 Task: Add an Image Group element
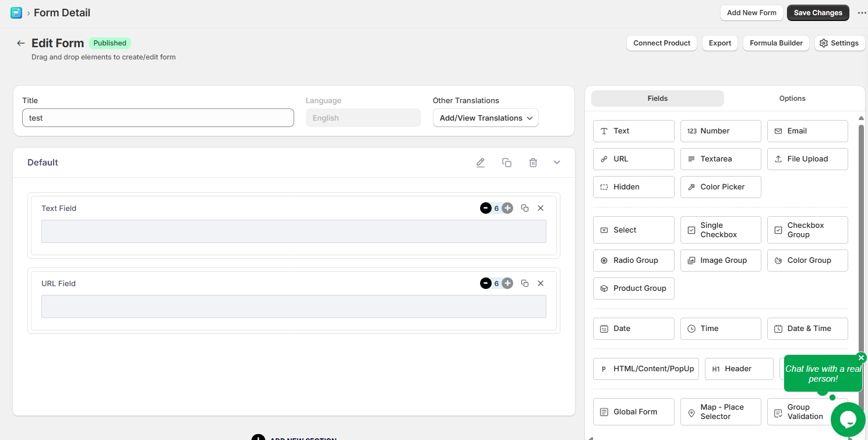[721, 261]
